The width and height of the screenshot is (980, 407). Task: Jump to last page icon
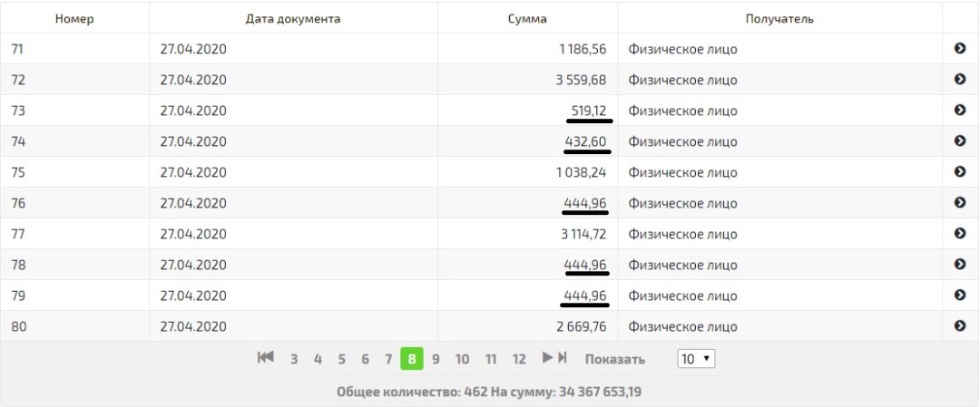563,358
